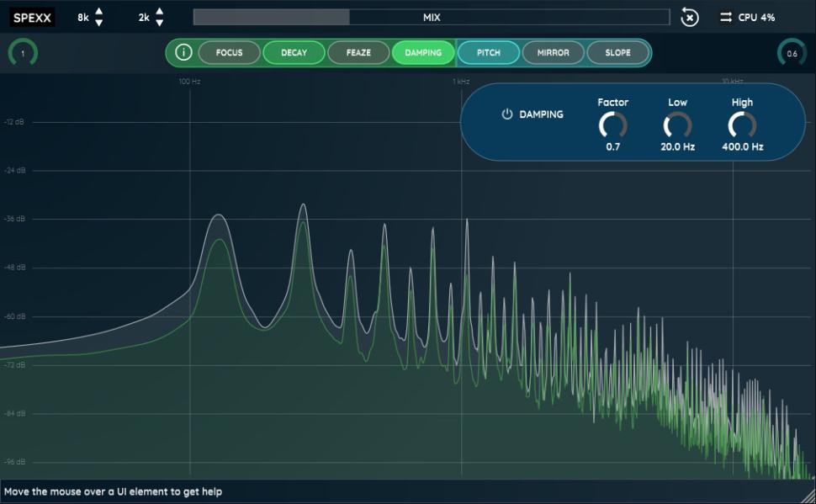Toggle the DAMPING power icon
The image size is (816, 504).
pyautogui.click(x=506, y=114)
